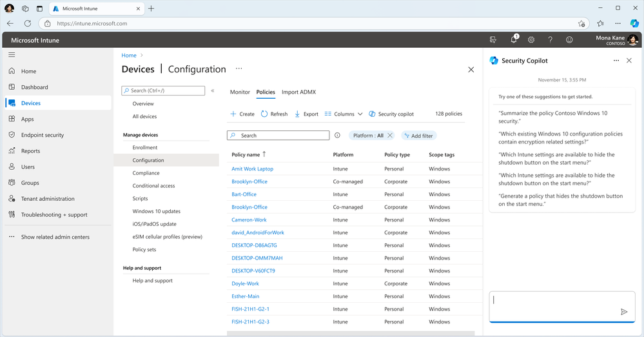644x337 pixels.
Task: Remove the Platform : All filter
Action: (390, 136)
